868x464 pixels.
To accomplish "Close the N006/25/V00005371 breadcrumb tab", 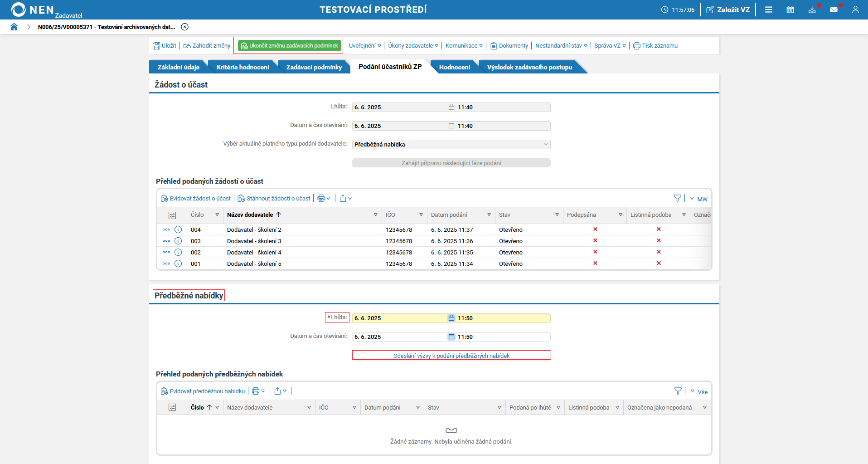I will (x=184, y=27).
